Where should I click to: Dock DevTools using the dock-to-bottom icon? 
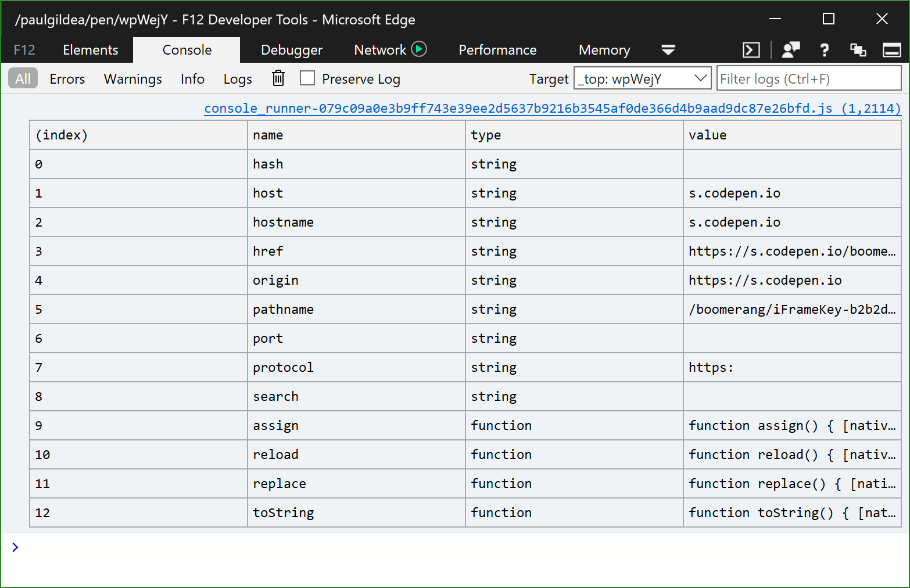891,50
